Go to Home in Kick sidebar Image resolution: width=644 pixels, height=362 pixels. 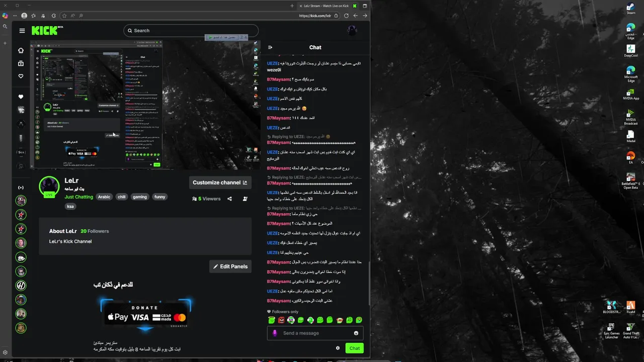pyautogui.click(x=21, y=50)
